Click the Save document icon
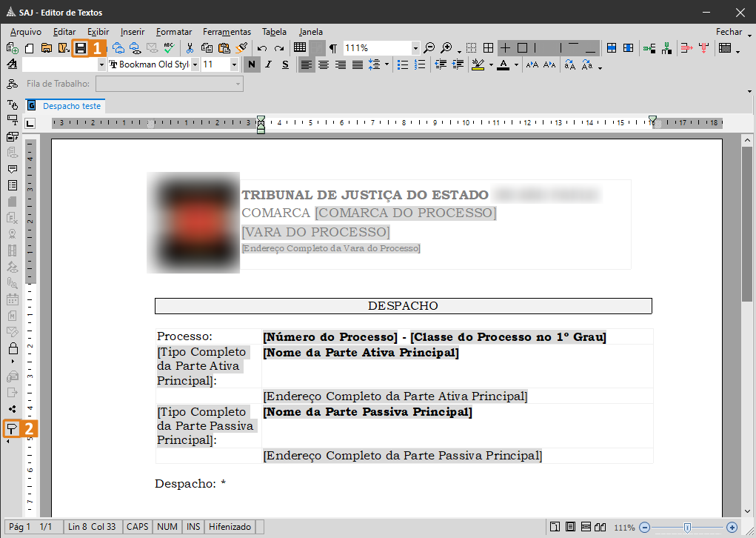The image size is (756, 538). [x=81, y=48]
